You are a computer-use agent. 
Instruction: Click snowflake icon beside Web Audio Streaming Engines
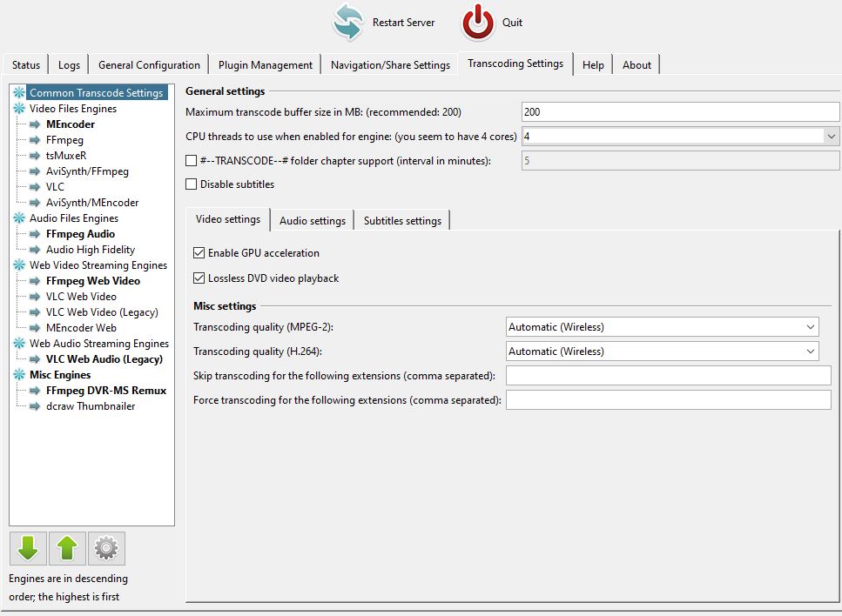19,344
